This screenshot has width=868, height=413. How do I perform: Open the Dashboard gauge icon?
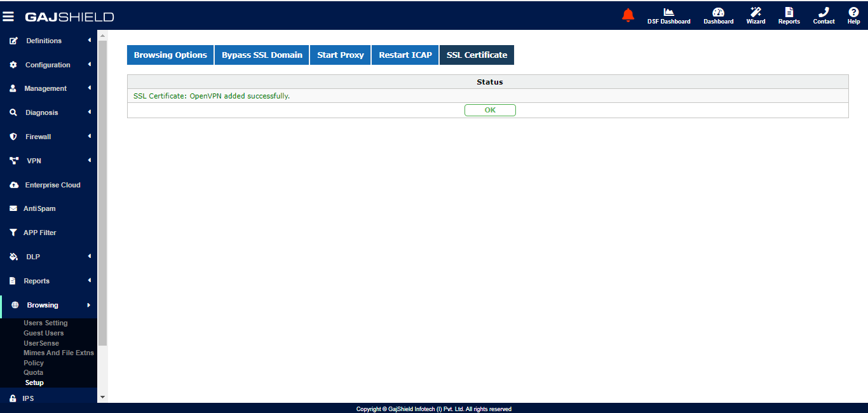[x=718, y=12]
